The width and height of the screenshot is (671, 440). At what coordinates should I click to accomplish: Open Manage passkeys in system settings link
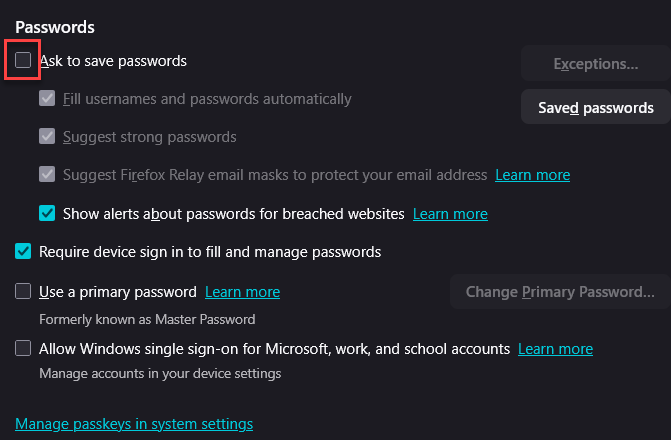coord(134,424)
